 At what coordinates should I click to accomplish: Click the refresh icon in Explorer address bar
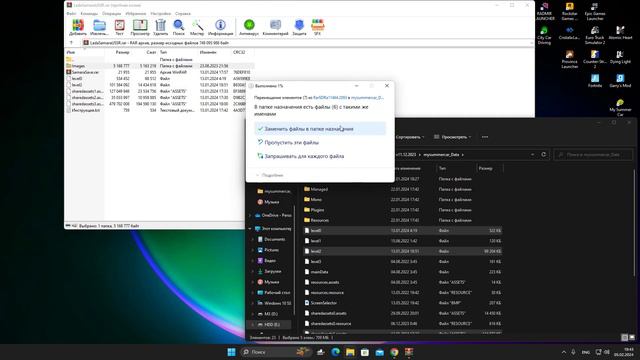point(543,155)
